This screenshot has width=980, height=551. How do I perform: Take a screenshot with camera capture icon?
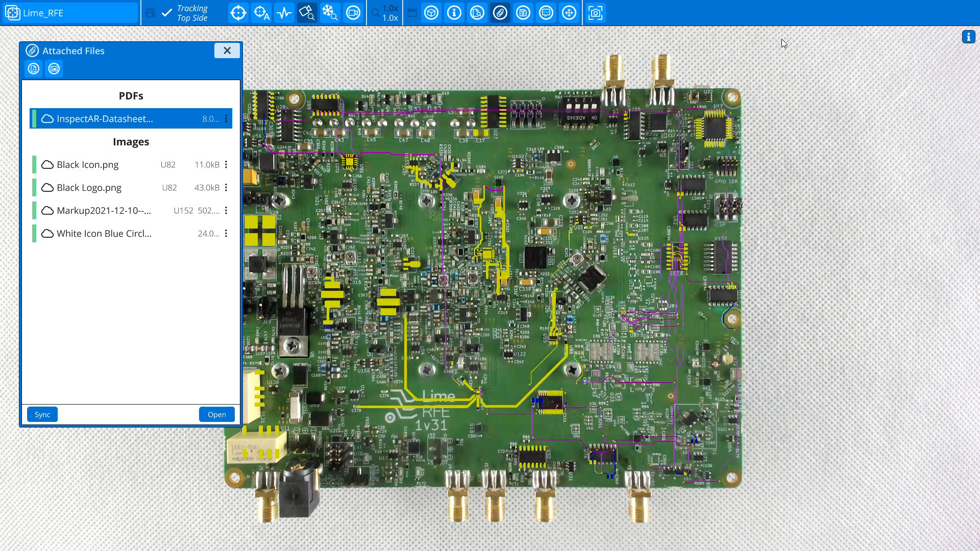point(595,13)
